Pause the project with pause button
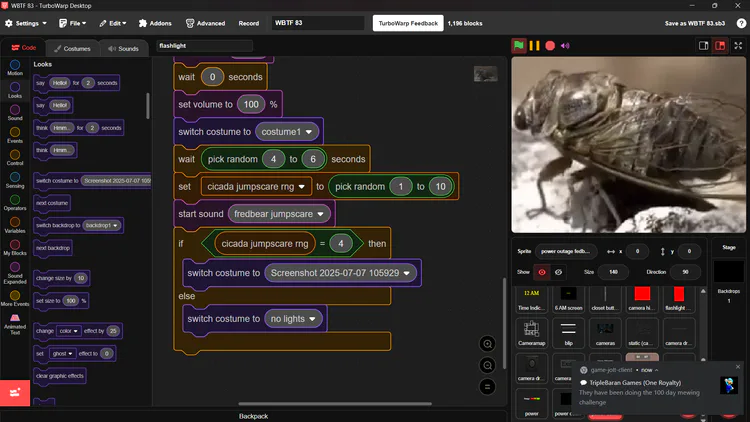 534,45
